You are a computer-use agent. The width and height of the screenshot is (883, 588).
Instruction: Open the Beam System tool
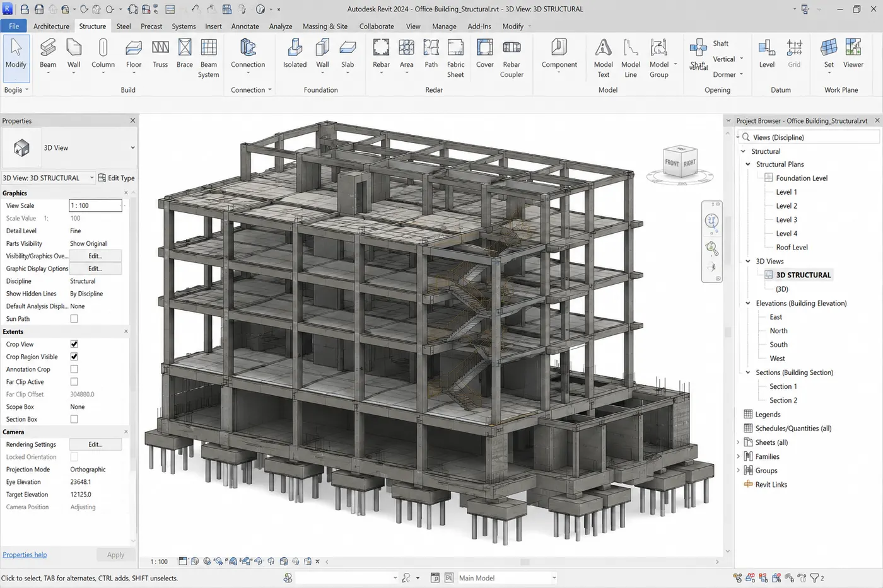209,58
